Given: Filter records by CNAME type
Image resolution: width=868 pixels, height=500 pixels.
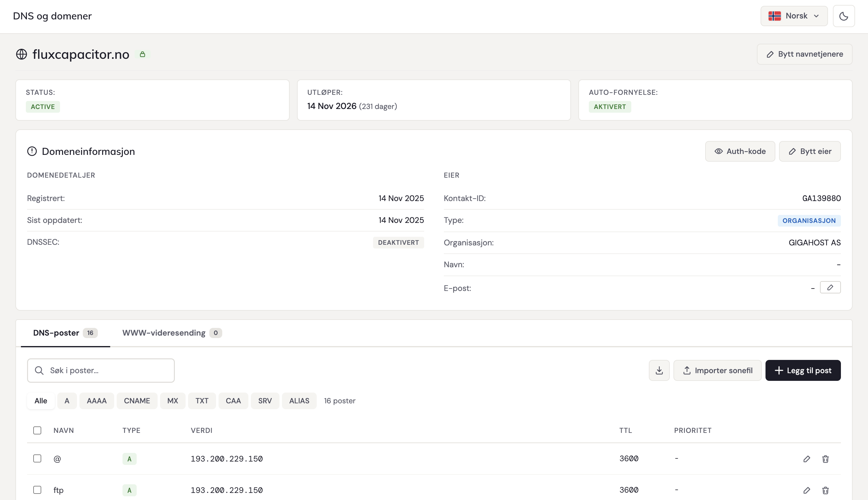Looking at the screenshot, I should point(137,401).
